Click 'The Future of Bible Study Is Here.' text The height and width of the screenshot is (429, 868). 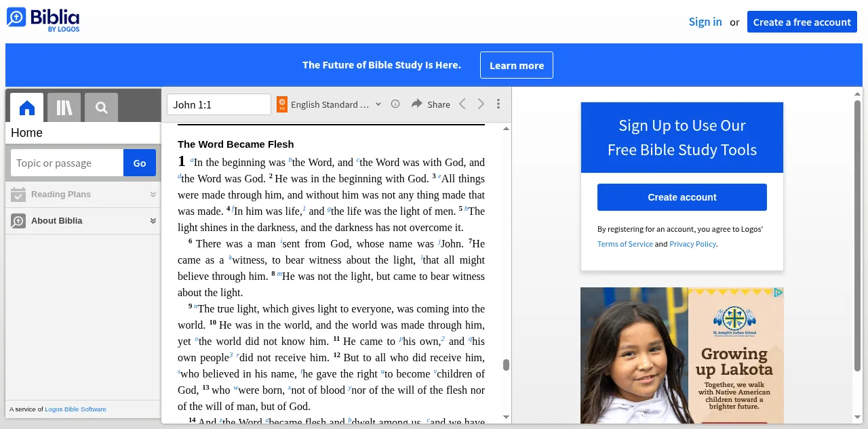pyautogui.click(x=382, y=65)
